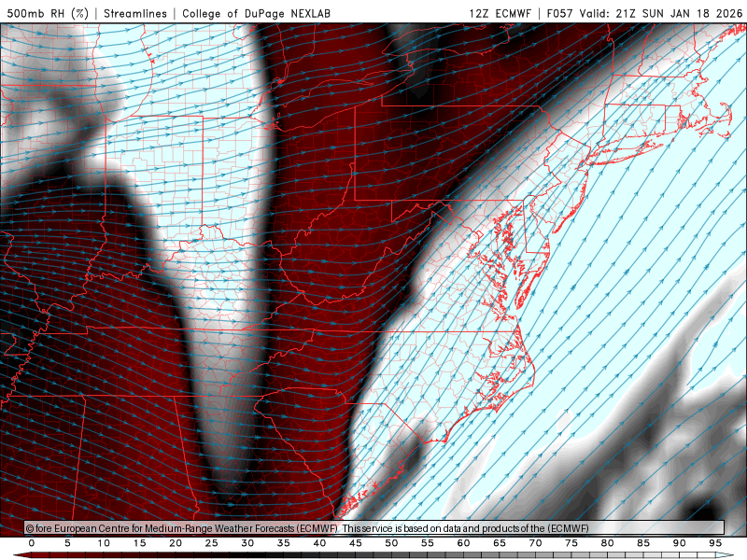Screen dimensions: 747x560
Task: Click the "50" value on the color scale
Action: (x=391, y=543)
